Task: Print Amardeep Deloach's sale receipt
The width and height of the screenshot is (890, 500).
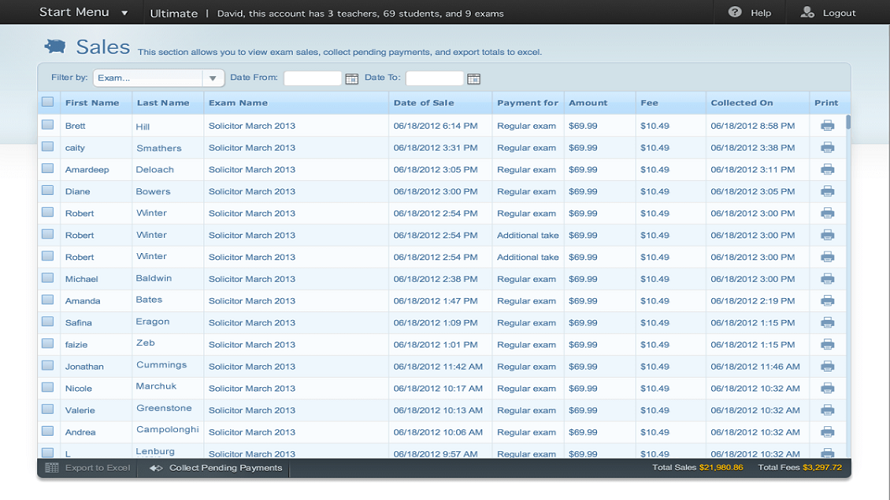Action: (x=827, y=169)
